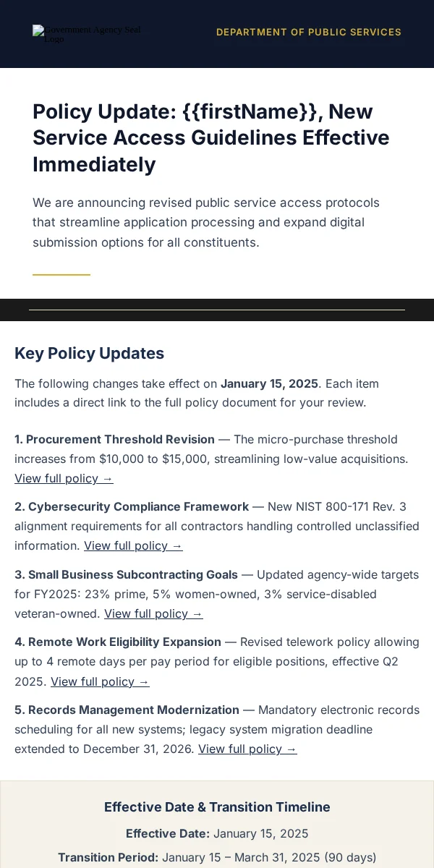The height and width of the screenshot is (868, 434).
Task: Open the Procurement Threshold Revision full policy link
Action: pos(64,479)
